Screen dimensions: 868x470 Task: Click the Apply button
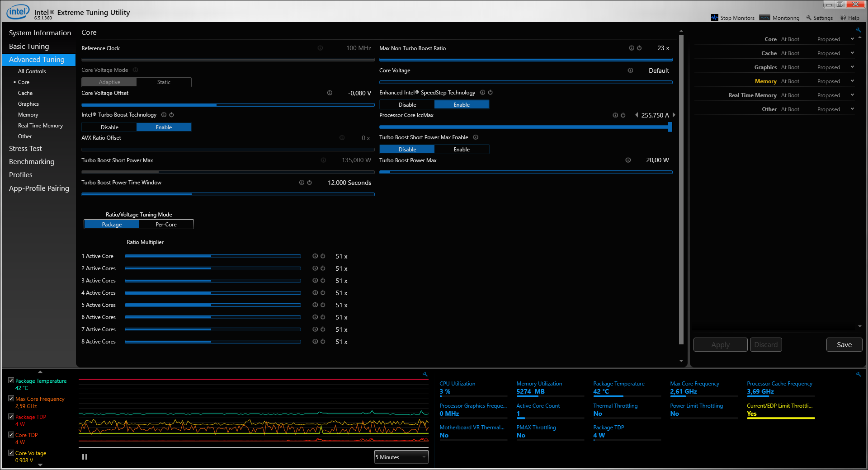[720, 345]
